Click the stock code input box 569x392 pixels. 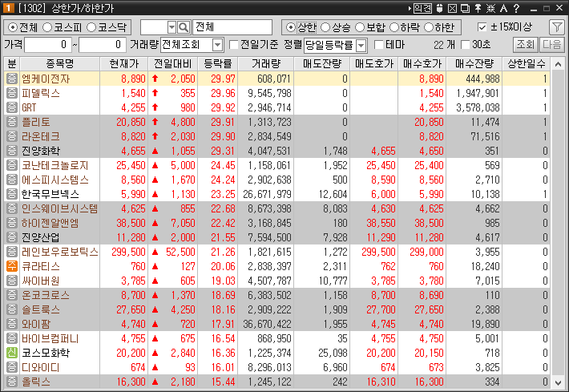(154, 27)
